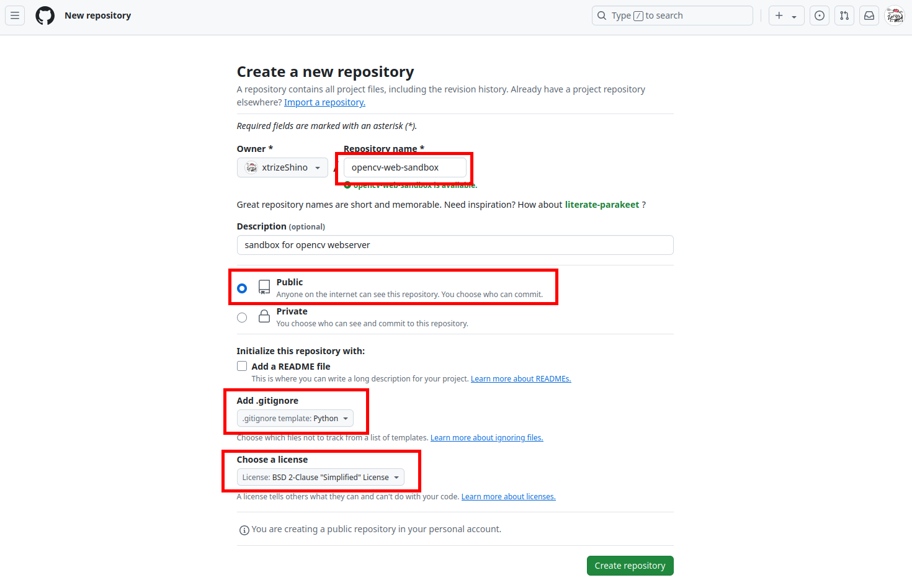This screenshot has height=588, width=912.
Task: Select the Public repository visibility option
Action: (241, 288)
